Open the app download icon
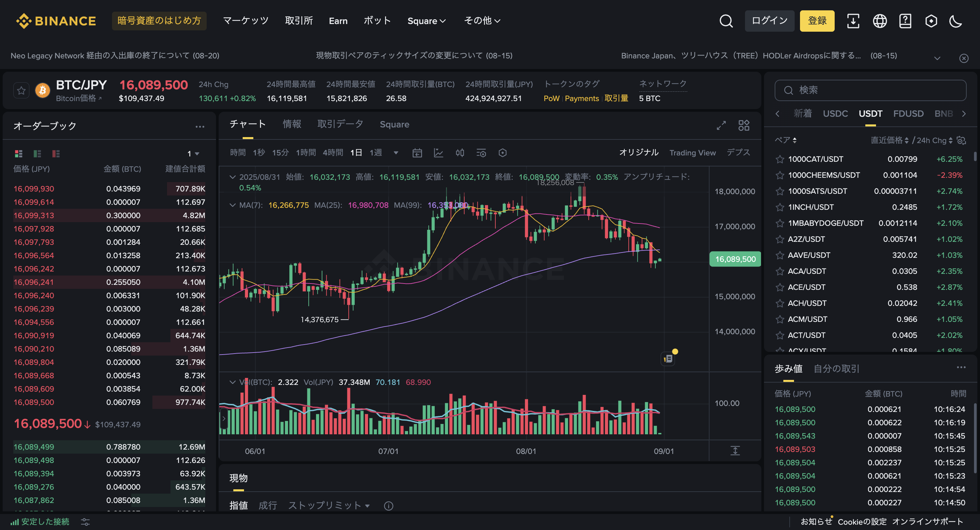The width and height of the screenshot is (980, 530). (853, 21)
